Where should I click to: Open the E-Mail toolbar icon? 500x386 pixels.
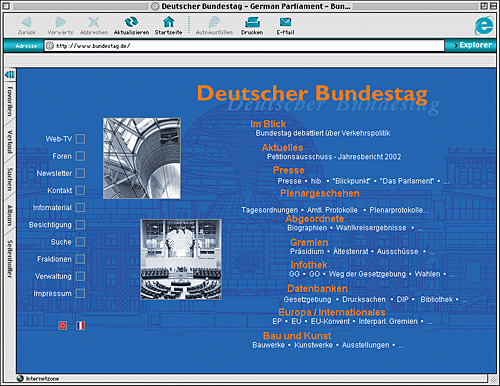pos(285,22)
